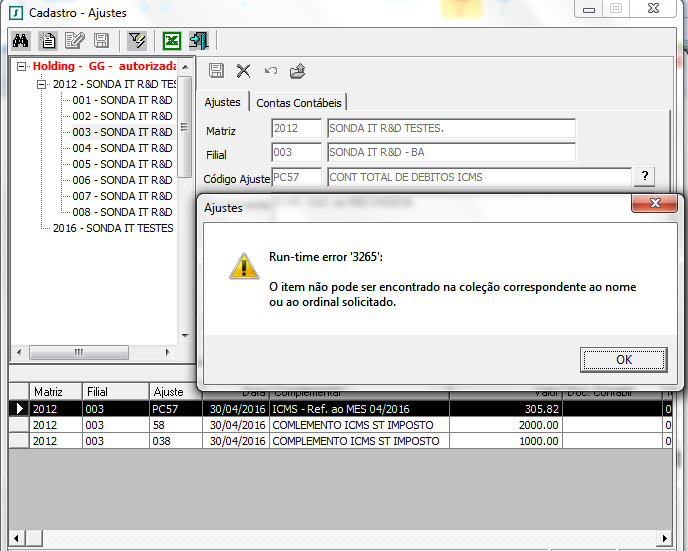The height and width of the screenshot is (551, 688).
Task: Click the export folder arrow icon in detail panel
Action: [x=297, y=71]
